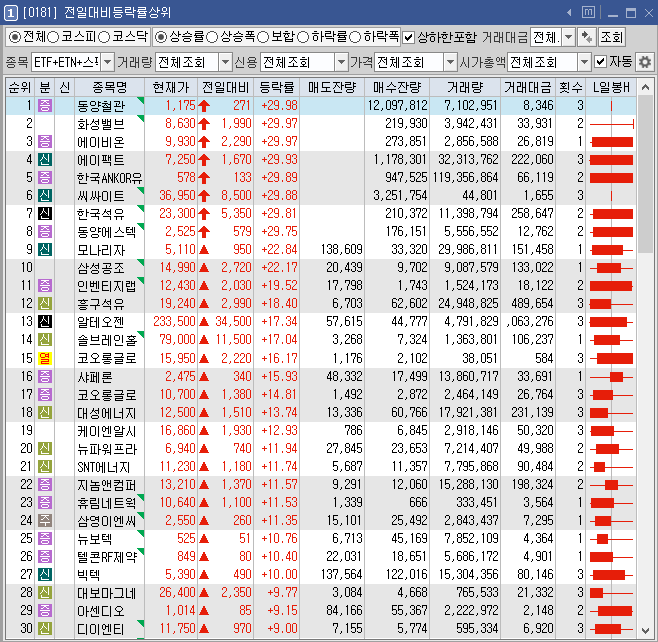This screenshot has height=642, width=658.
Task: Click the 횟수 column header
Action: (571, 87)
